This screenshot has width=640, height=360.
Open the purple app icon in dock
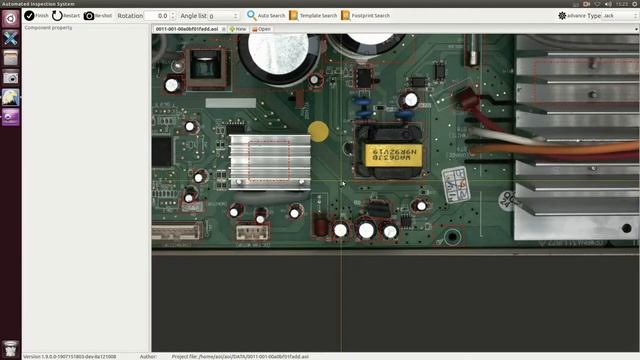click(11, 117)
